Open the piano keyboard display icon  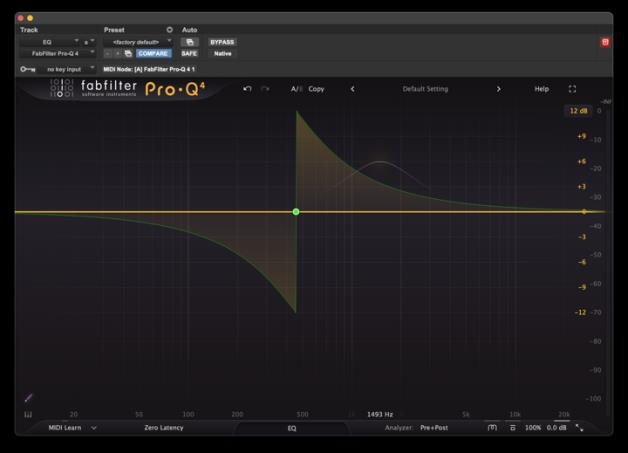28,415
